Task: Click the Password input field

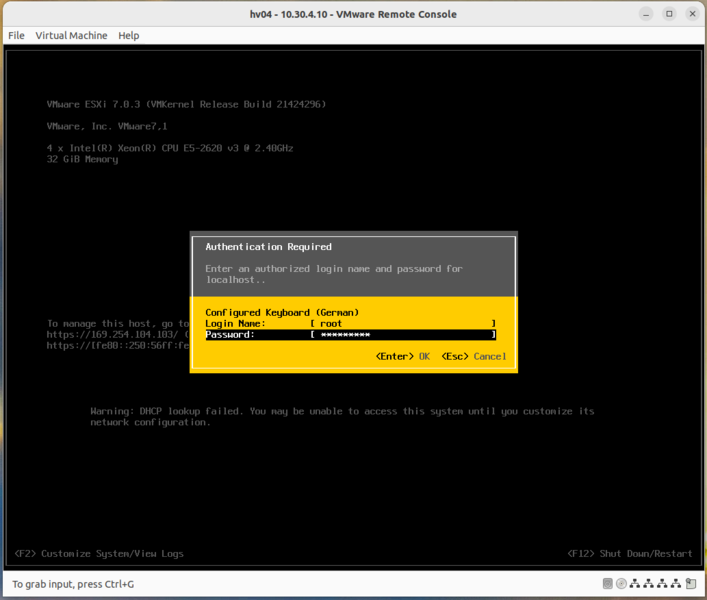Action: pyautogui.click(x=402, y=335)
